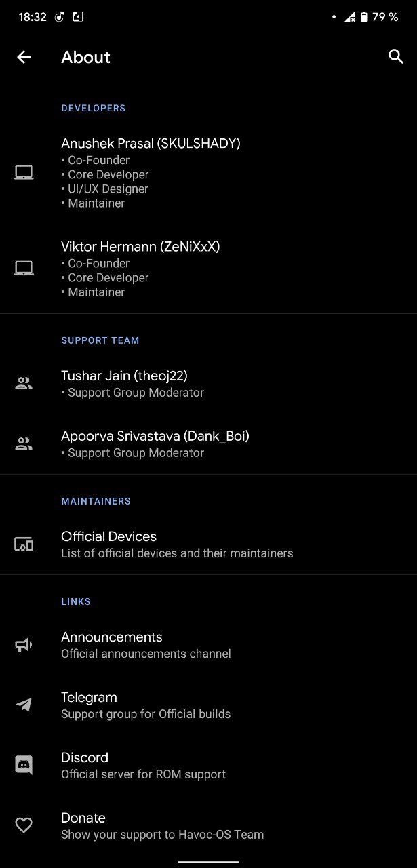Viewport: 417px width, 868px height.
Task: Tap the UI/UX Designer line
Action: point(104,189)
